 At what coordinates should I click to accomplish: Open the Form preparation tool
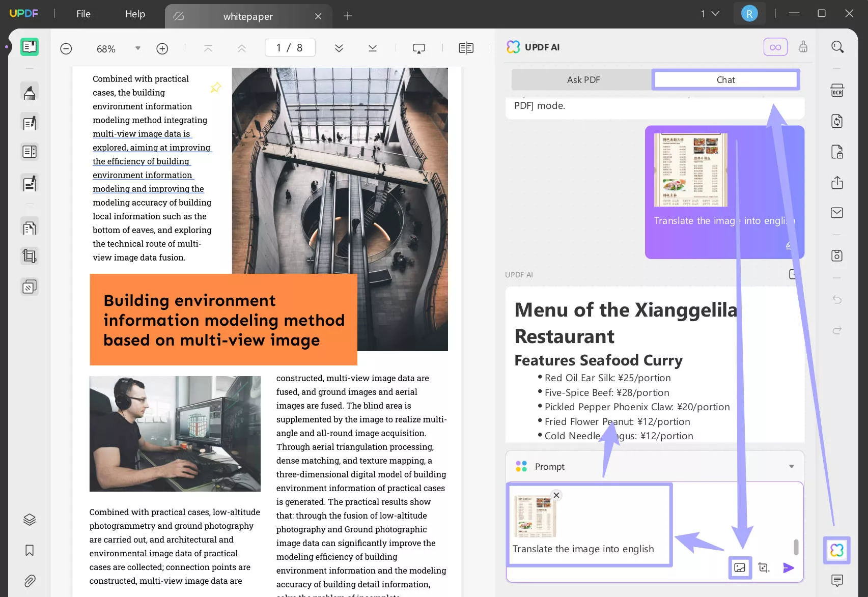(30, 183)
